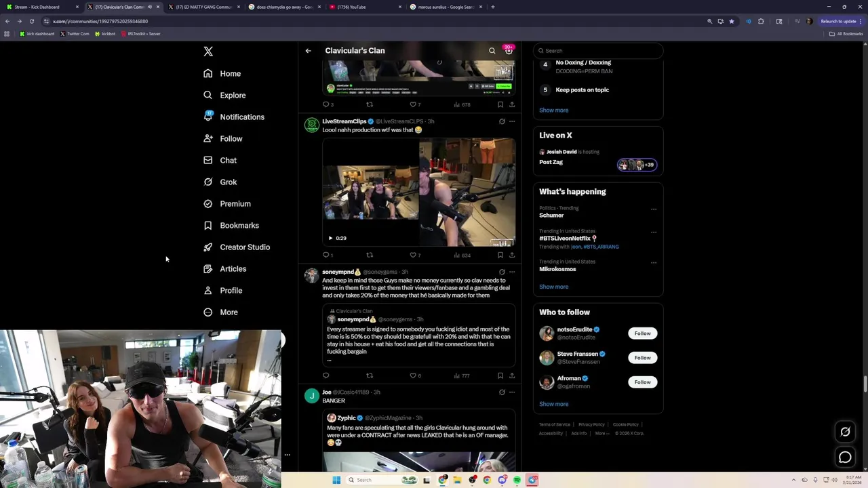Reply to the soneymgnd post
The width and height of the screenshot is (868, 488).
pos(326,375)
